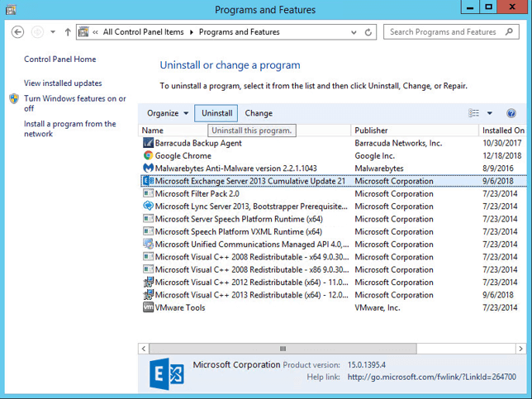Click All Control Panel Items breadcrumb
Image resolution: width=532 pixels, height=399 pixels.
point(143,32)
